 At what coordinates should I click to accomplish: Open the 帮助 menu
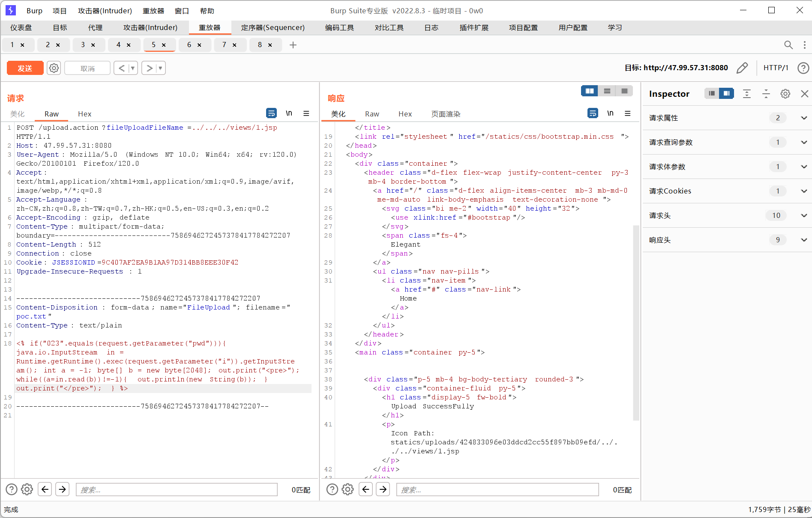(x=207, y=11)
